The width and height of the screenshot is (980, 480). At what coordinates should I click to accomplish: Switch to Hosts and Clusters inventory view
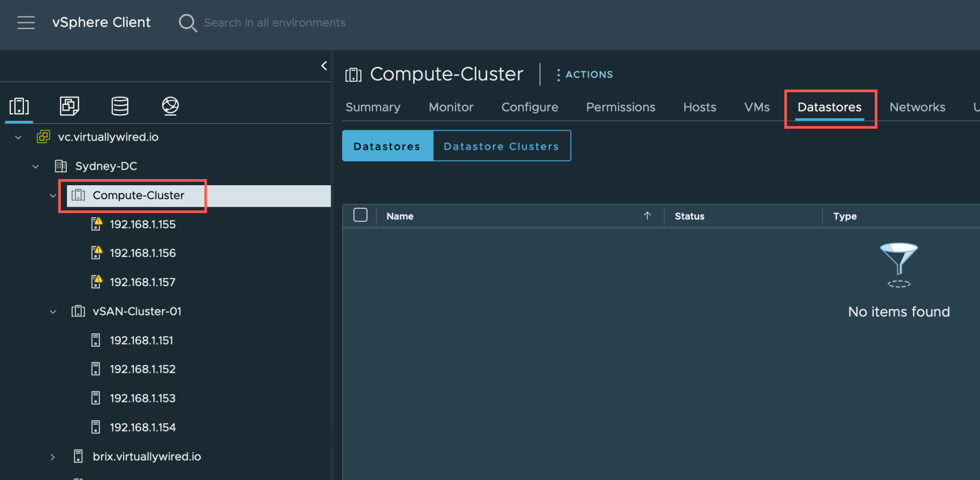[x=19, y=106]
